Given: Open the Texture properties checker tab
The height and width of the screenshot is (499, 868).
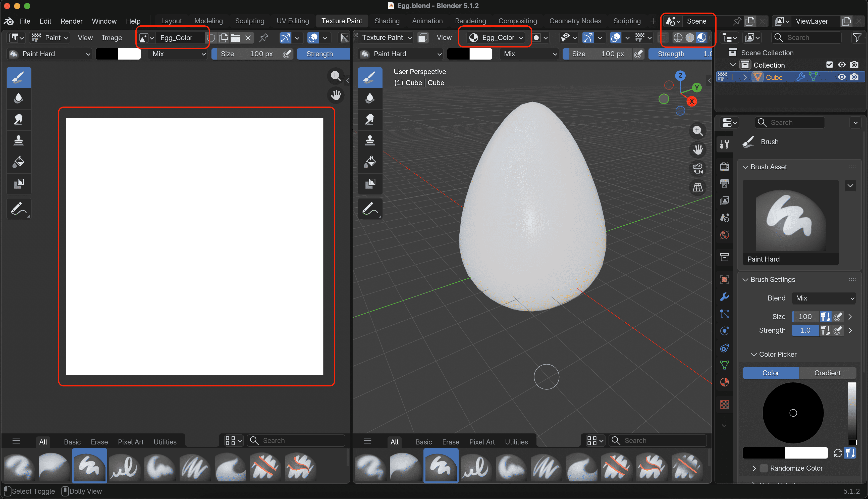Looking at the screenshot, I should 725,405.
